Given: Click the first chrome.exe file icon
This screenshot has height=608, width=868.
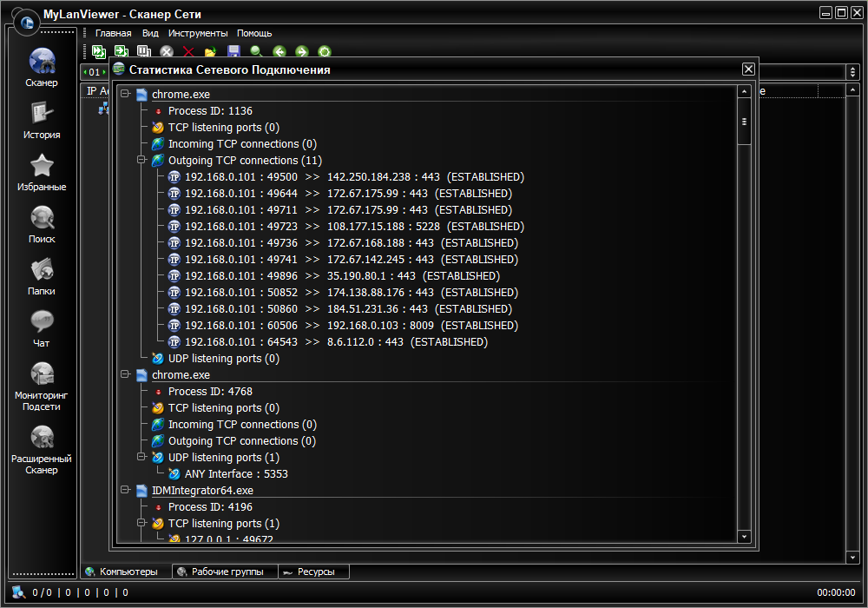Looking at the screenshot, I should [x=141, y=95].
